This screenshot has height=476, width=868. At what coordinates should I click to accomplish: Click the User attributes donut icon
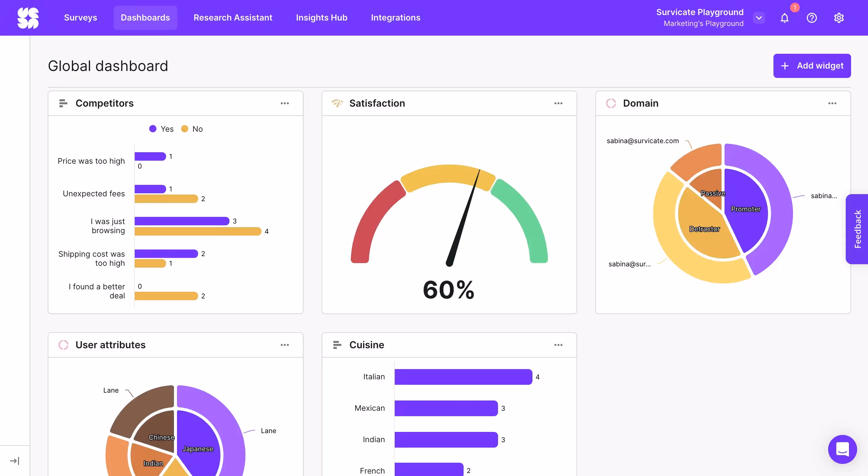click(x=63, y=345)
